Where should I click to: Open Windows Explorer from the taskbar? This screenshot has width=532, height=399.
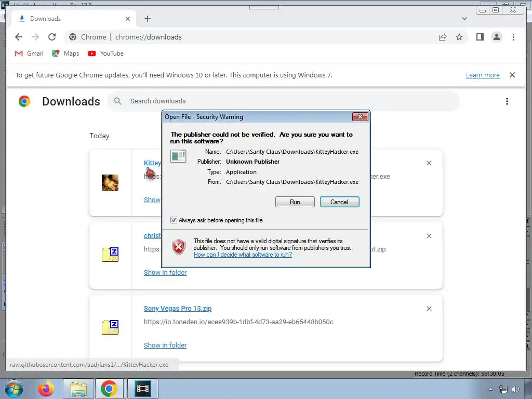(x=78, y=389)
